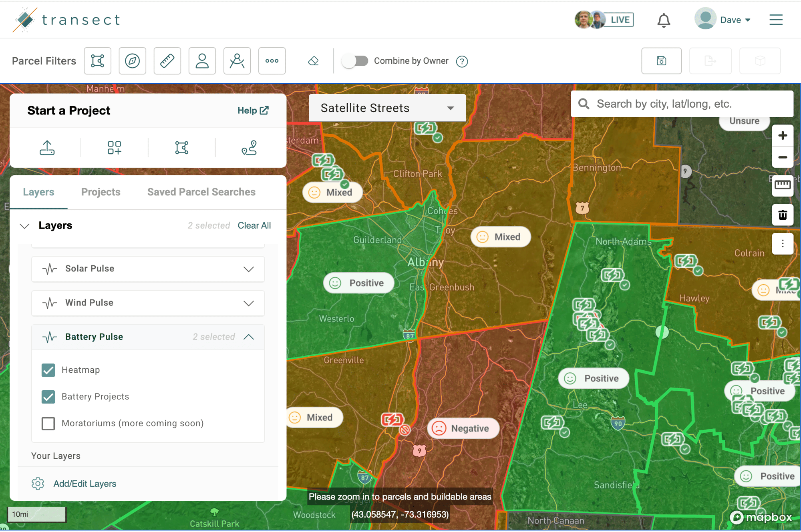Click the mapbox attribution logo
The height and width of the screenshot is (532, 801).
tap(761, 517)
